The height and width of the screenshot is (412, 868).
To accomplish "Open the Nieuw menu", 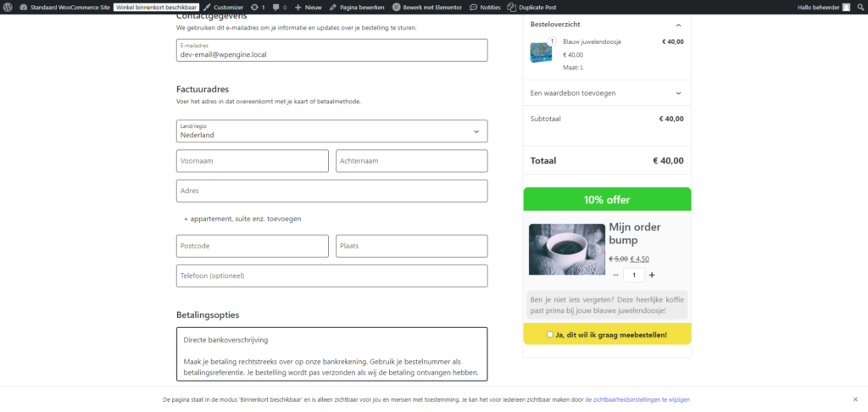I will pyautogui.click(x=308, y=7).
